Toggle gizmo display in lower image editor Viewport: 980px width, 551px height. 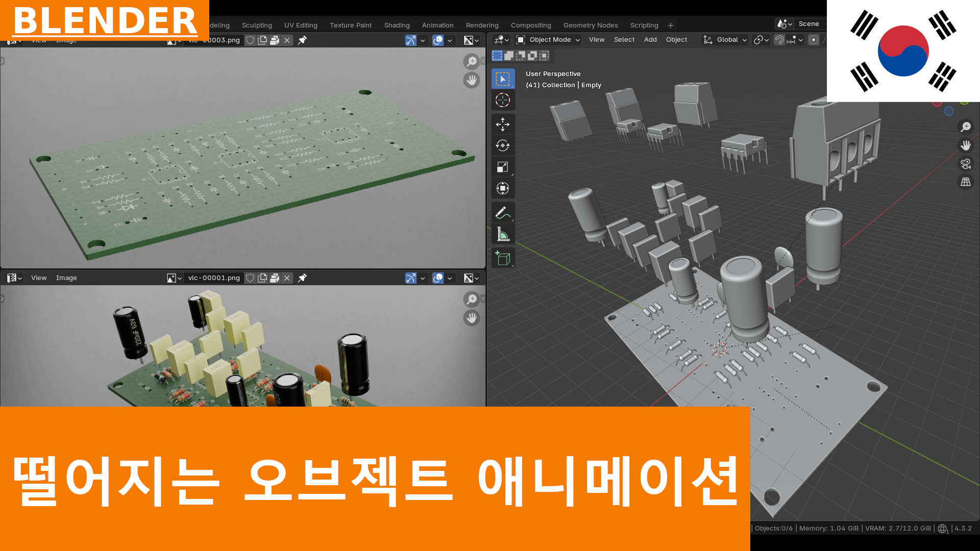click(x=411, y=278)
